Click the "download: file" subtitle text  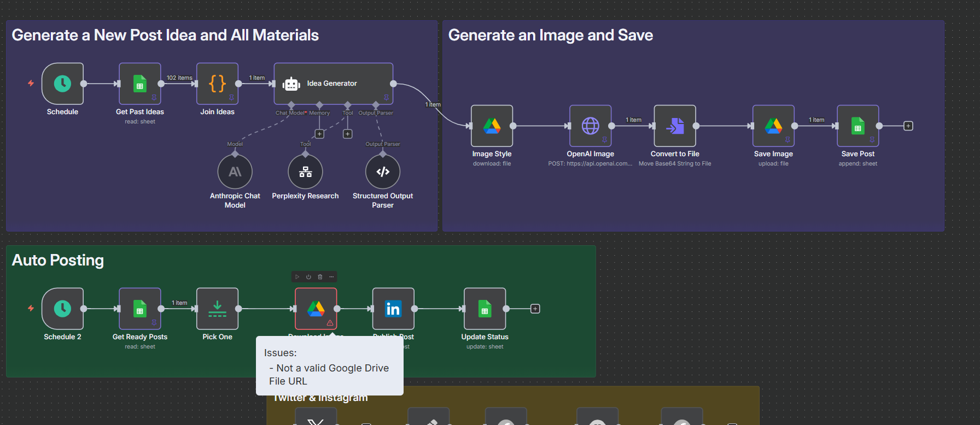pos(492,163)
